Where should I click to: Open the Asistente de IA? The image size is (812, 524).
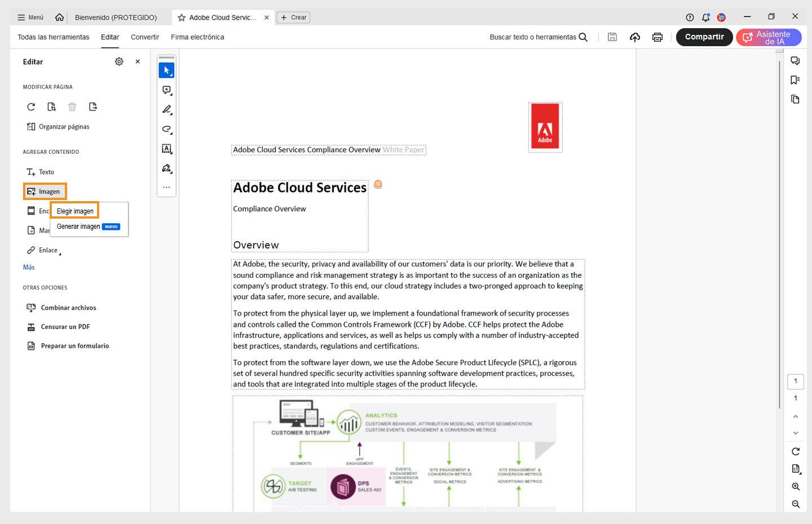[x=768, y=37]
